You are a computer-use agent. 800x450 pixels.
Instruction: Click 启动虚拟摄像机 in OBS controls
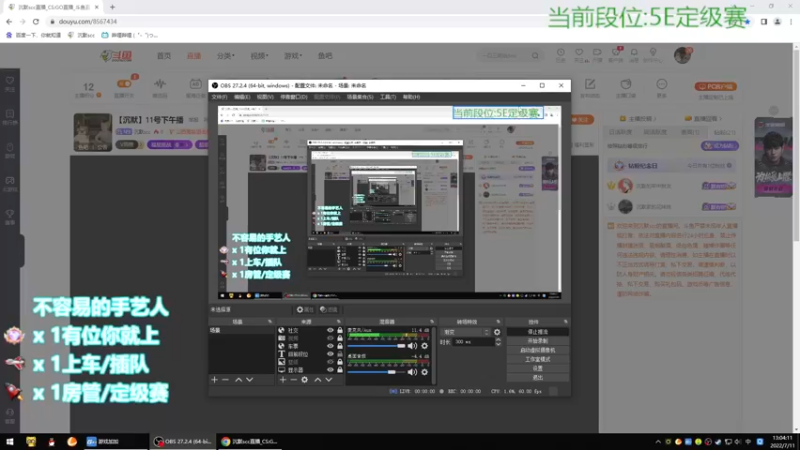(538, 351)
